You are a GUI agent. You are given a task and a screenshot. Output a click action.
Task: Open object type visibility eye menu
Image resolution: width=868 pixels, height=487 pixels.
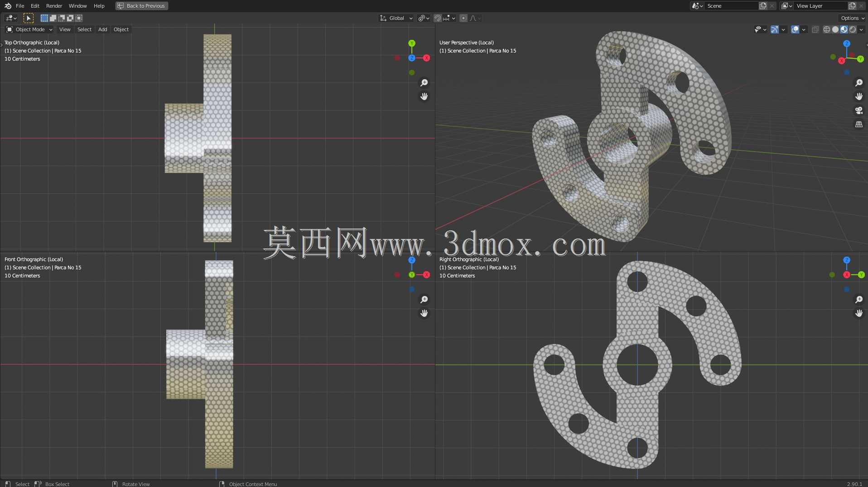tap(760, 29)
